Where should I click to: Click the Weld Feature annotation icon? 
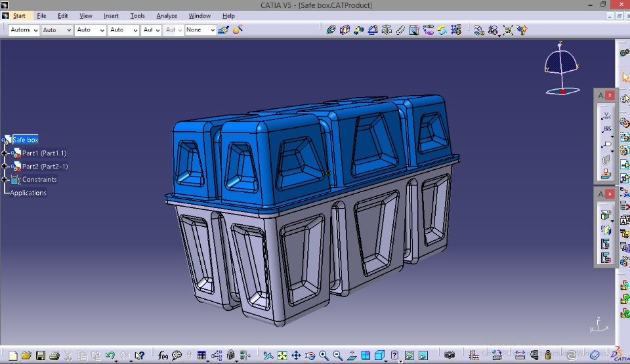pos(606,116)
